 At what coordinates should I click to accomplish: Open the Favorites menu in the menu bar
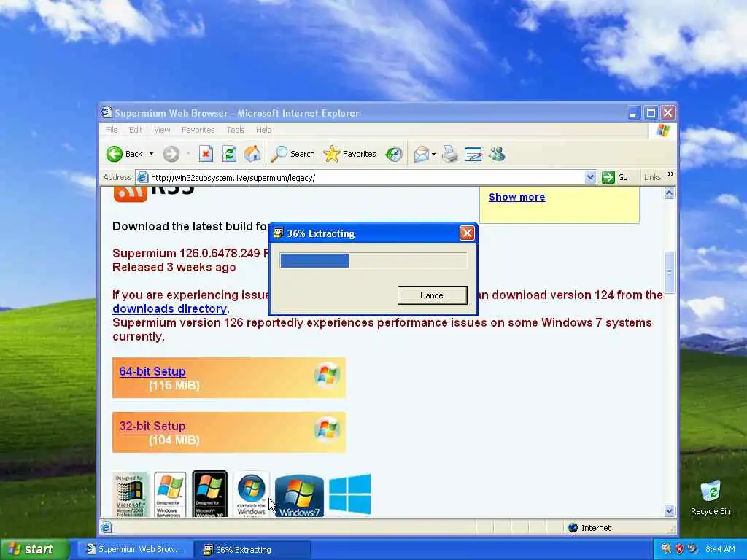(198, 130)
